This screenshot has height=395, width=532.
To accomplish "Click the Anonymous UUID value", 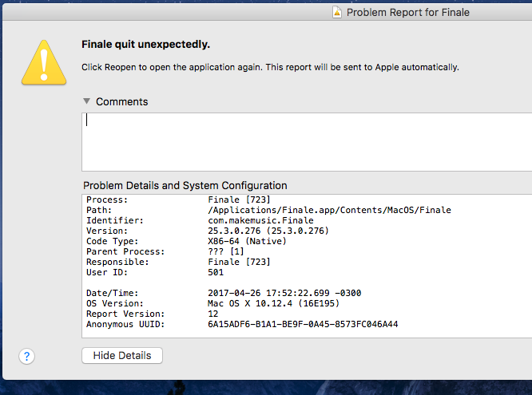I will pos(302,324).
